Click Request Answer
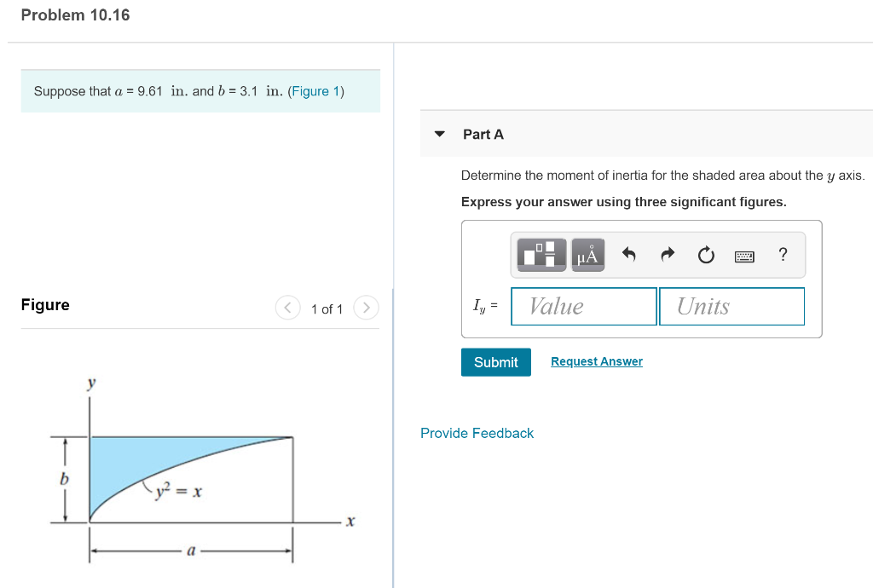The height and width of the screenshot is (588, 873). [x=596, y=361]
